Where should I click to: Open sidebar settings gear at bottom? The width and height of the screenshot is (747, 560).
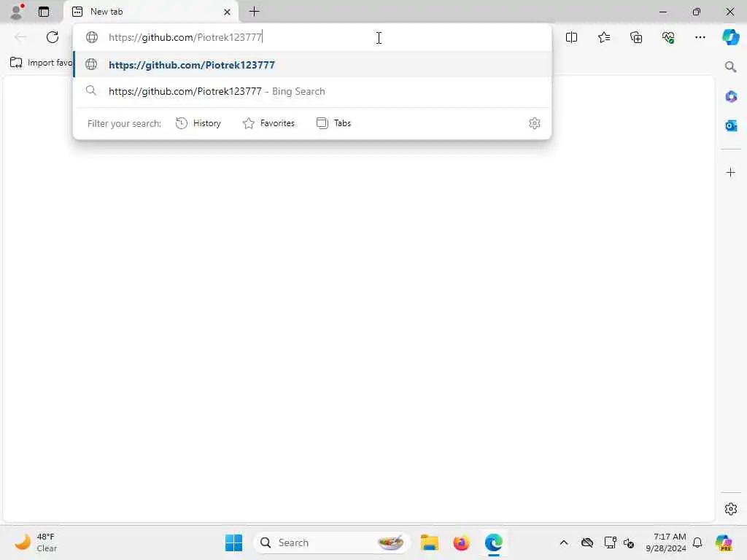pos(731,509)
